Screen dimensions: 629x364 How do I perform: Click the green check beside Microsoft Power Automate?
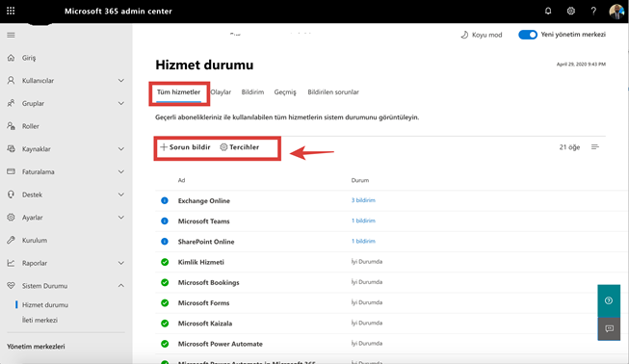pyautogui.click(x=165, y=344)
